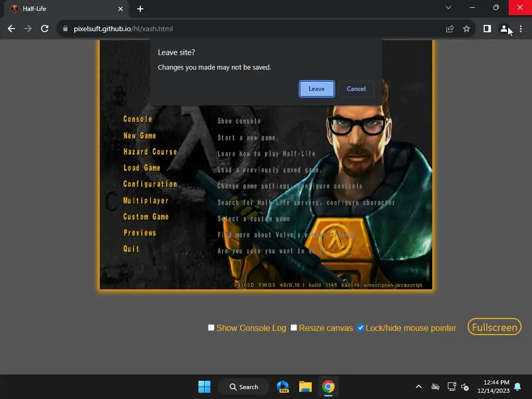Bookmark this tab with the star
Image resolution: width=532 pixels, height=399 pixels.
467,29
